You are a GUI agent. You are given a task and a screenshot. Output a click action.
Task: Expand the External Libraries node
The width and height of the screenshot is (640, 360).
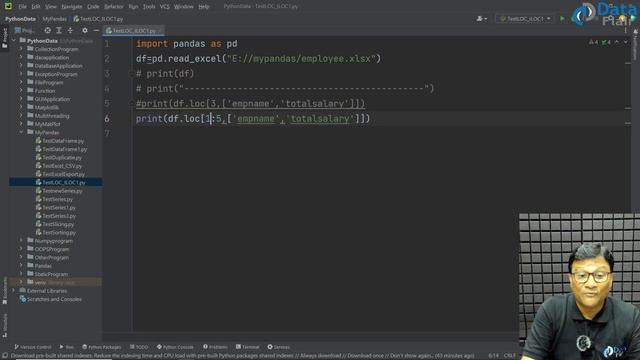14,291
